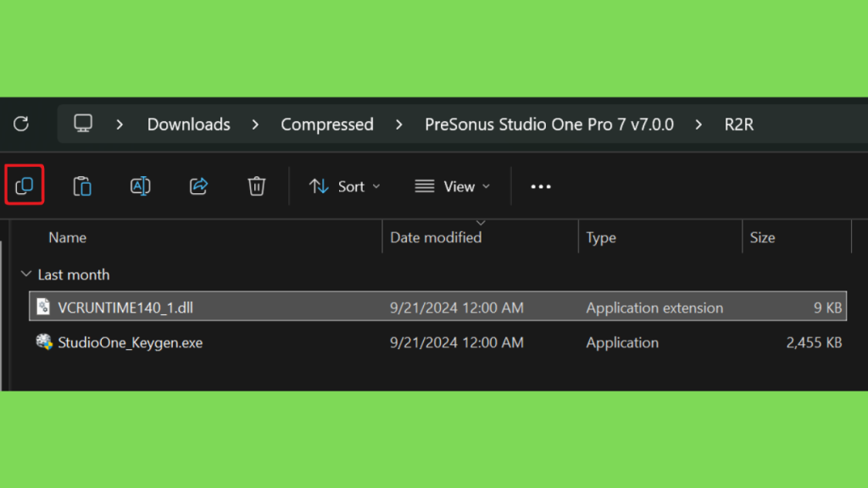Expand the chevron after Downloads

pos(255,125)
